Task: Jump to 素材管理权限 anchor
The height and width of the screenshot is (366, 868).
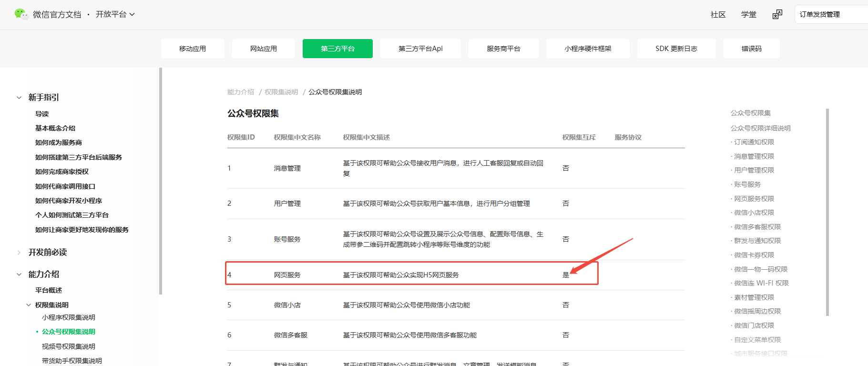Action: click(x=754, y=297)
